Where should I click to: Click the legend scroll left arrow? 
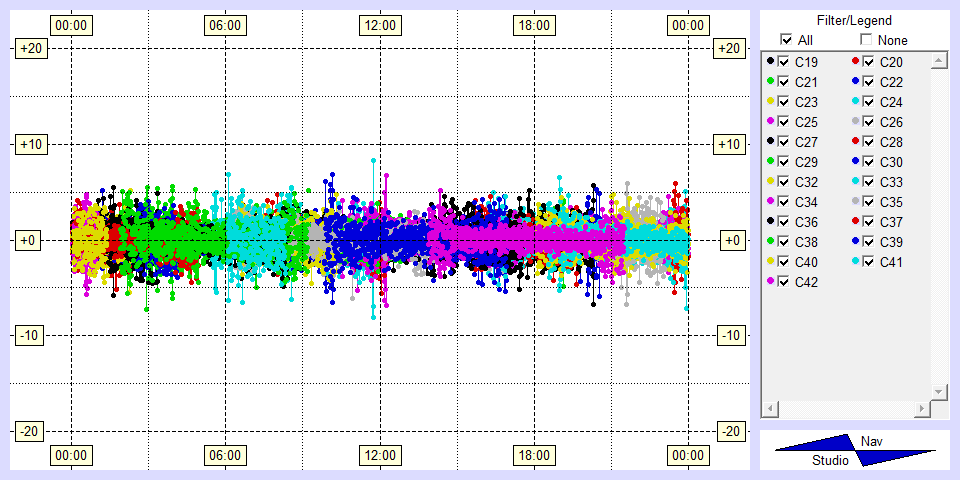coord(770,409)
